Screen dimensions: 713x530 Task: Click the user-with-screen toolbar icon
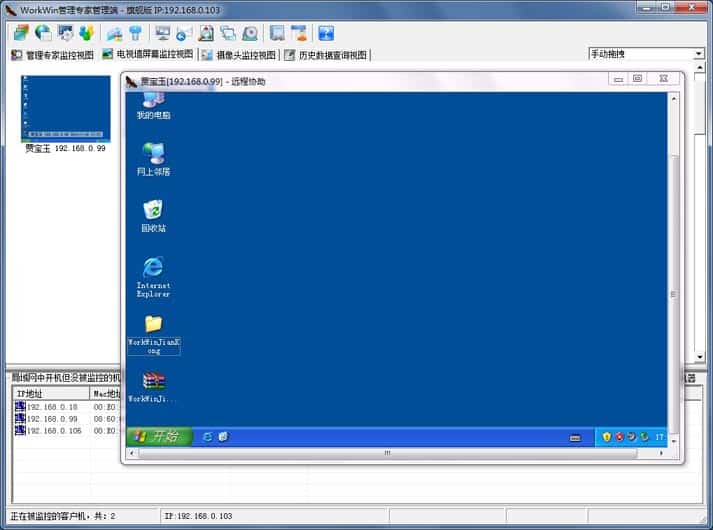[299, 33]
